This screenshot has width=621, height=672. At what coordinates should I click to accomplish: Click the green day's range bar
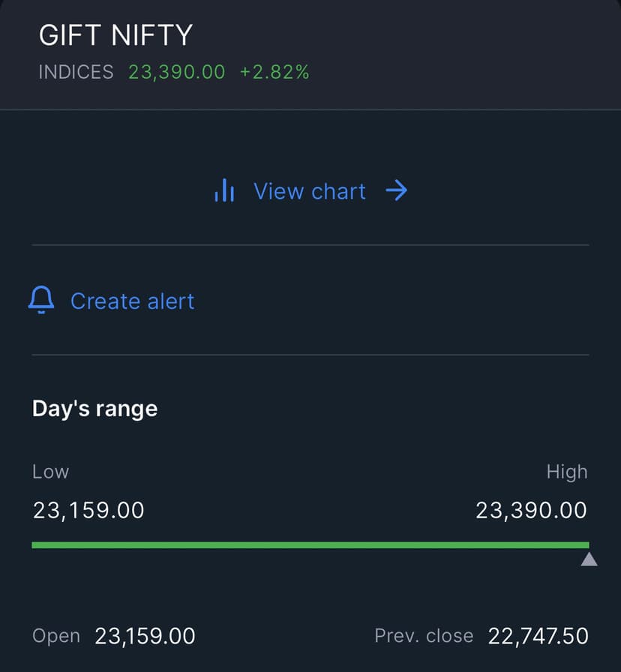[x=310, y=544]
